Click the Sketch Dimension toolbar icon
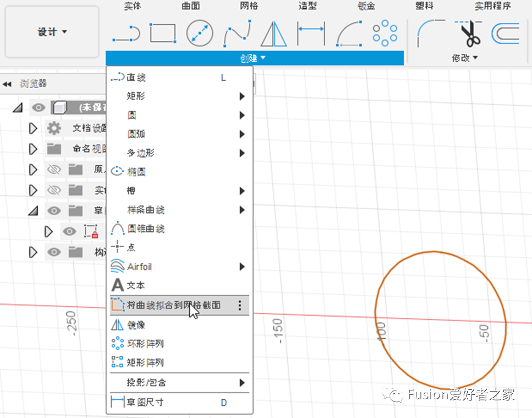 pos(311,34)
